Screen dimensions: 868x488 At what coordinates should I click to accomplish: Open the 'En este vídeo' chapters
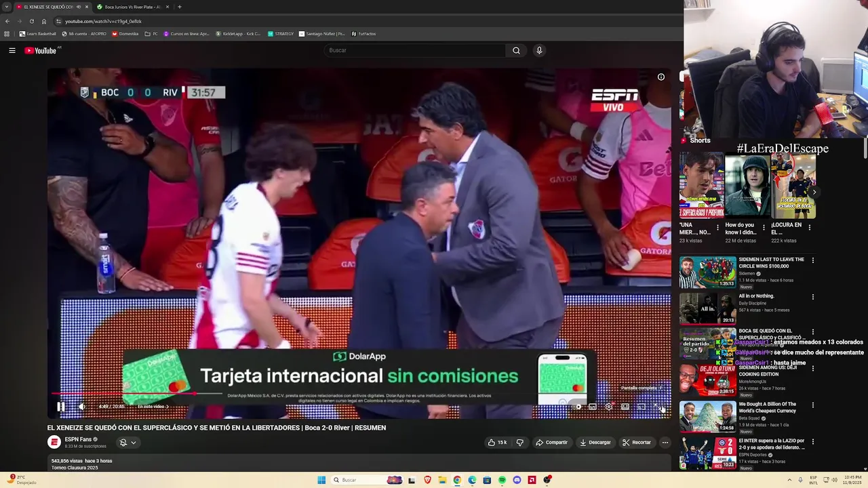tap(153, 407)
